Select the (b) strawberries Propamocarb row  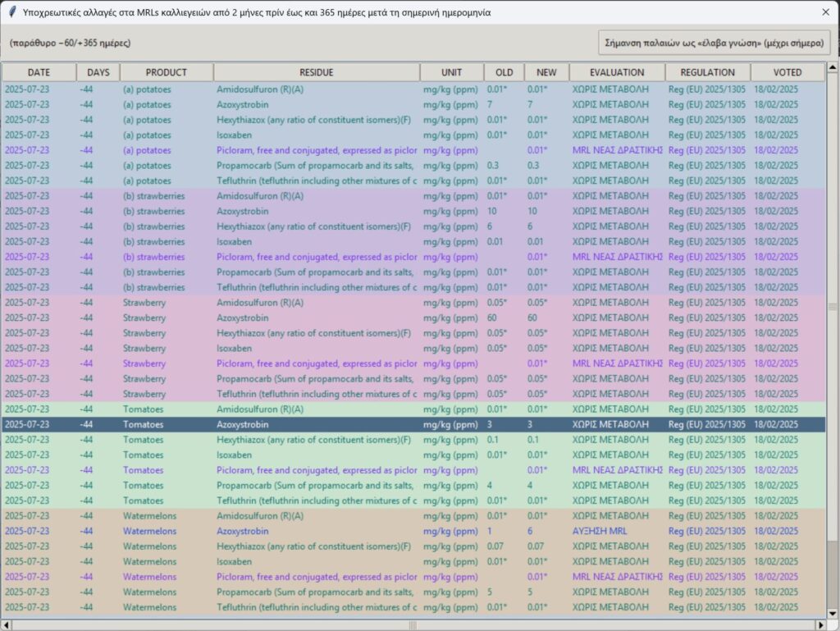413,272
